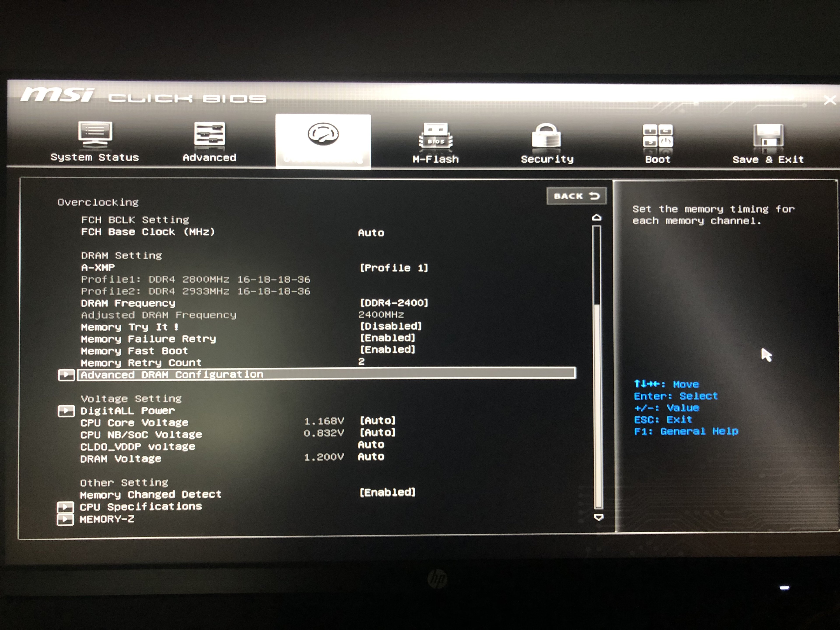This screenshot has height=630, width=840.
Task: Expand the DigitALL Power submenu arrow
Action: click(66, 411)
